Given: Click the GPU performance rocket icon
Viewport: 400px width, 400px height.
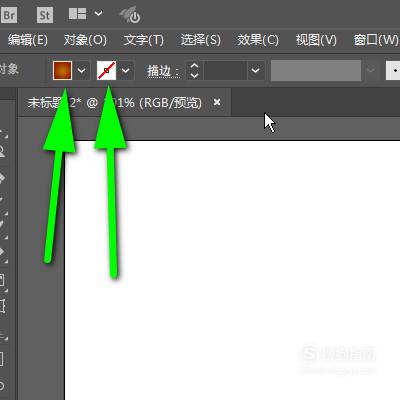Looking at the screenshot, I should coord(130,15).
